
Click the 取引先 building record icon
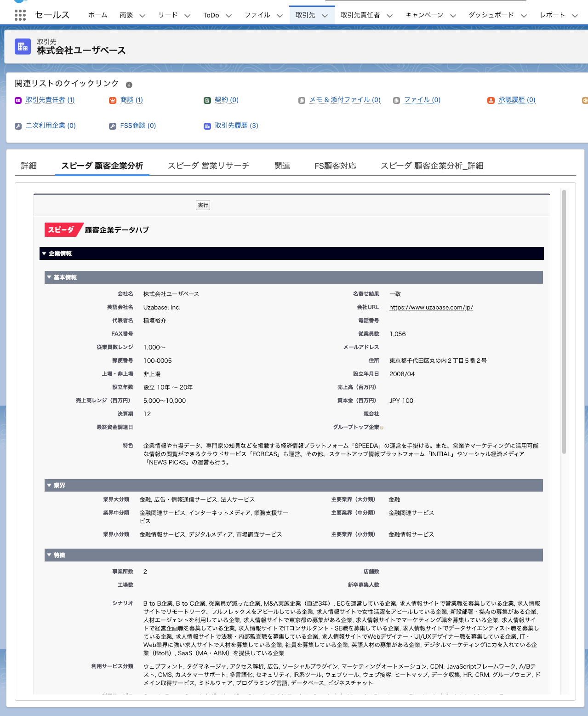tap(22, 46)
